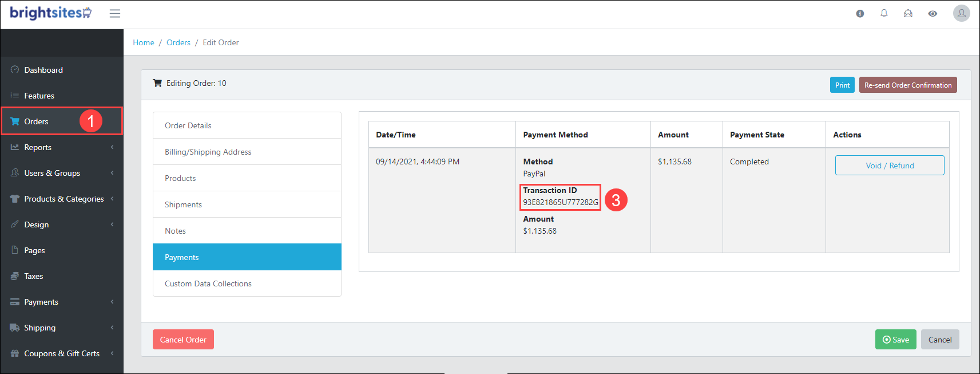Open Dashboard from the sidebar
Screen dimensions: 980x374
[62, 70]
